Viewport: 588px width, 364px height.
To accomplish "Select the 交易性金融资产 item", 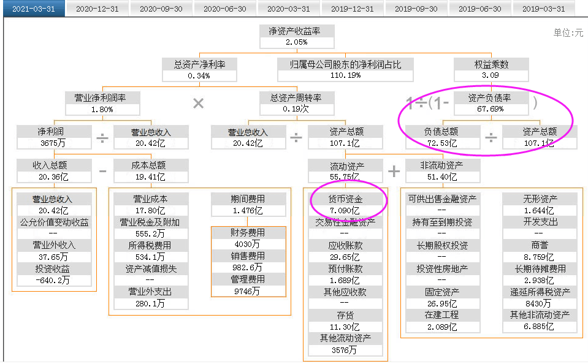I will point(345,228).
